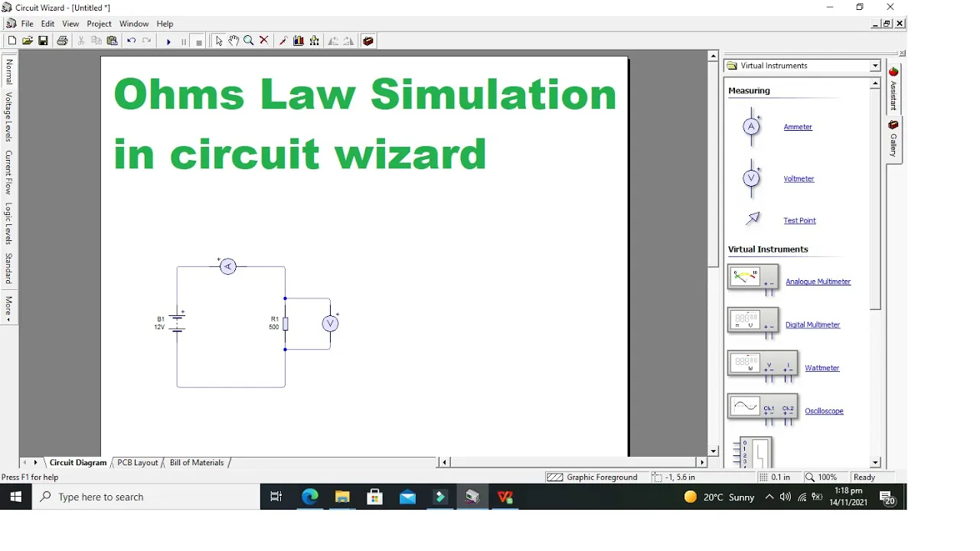Screen dimensions: 980x551
Task: Select the Logic Levels view tab
Action: click(9, 223)
